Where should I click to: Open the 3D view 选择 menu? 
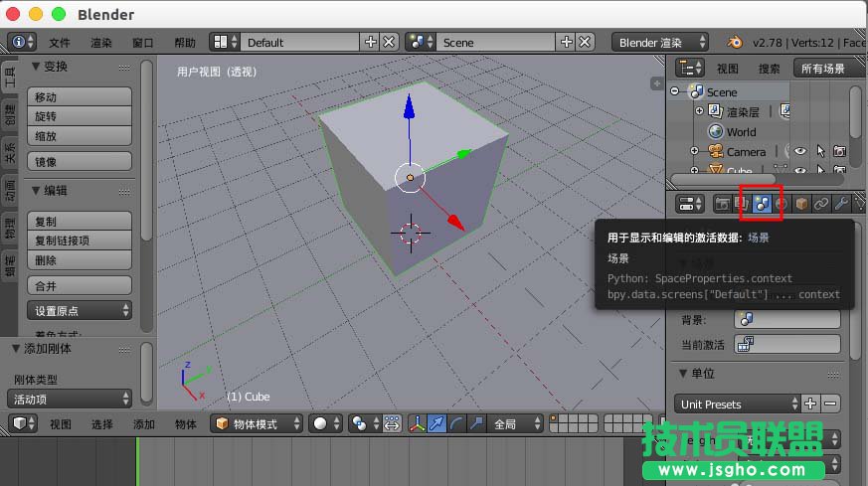(x=101, y=424)
